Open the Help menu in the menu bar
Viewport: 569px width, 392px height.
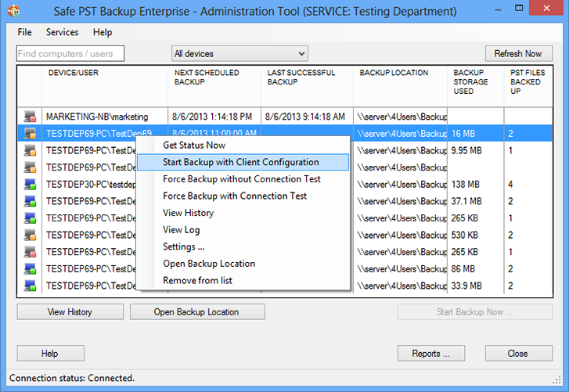pyautogui.click(x=103, y=32)
